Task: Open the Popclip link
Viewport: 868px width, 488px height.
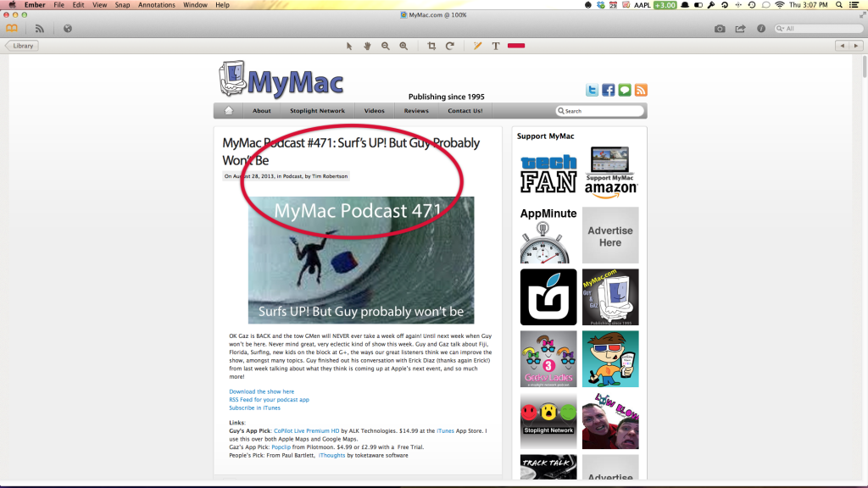Action: pos(281,447)
